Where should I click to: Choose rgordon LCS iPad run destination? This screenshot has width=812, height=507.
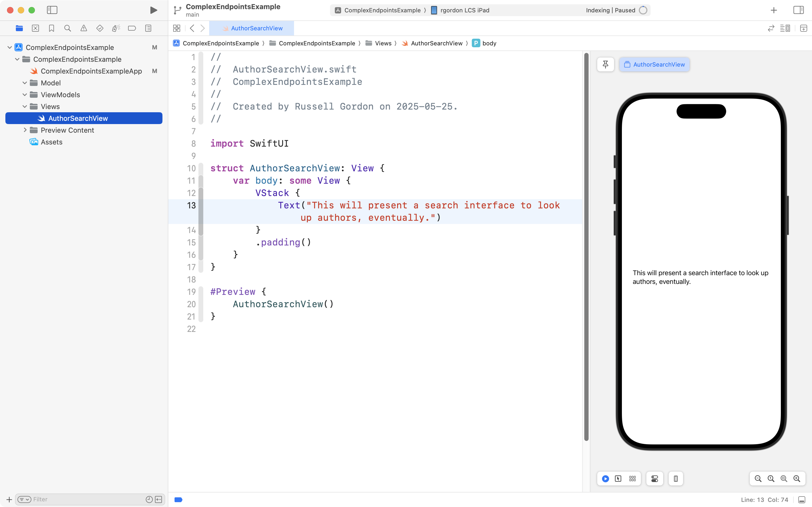point(464,10)
